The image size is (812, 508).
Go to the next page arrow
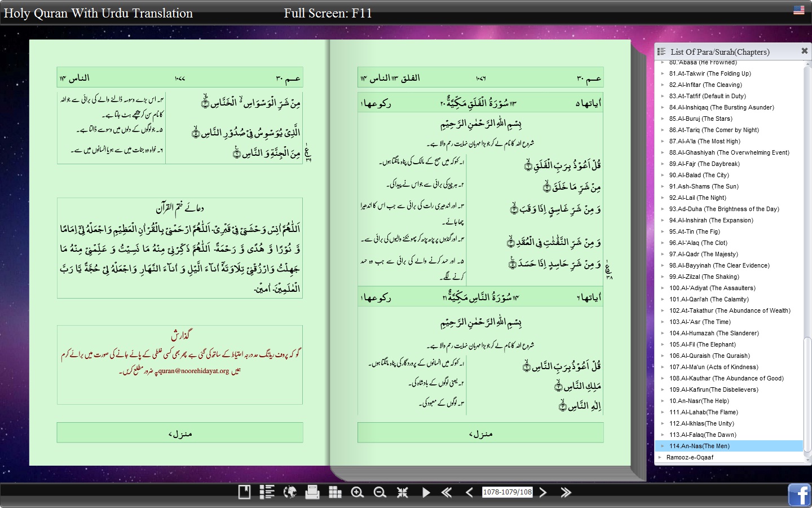pos(543,492)
